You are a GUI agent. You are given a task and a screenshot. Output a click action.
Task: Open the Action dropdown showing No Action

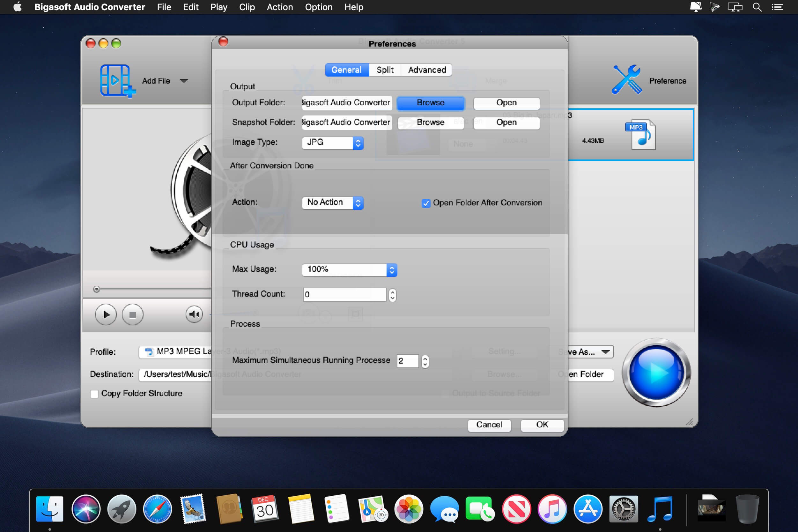click(332, 203)
